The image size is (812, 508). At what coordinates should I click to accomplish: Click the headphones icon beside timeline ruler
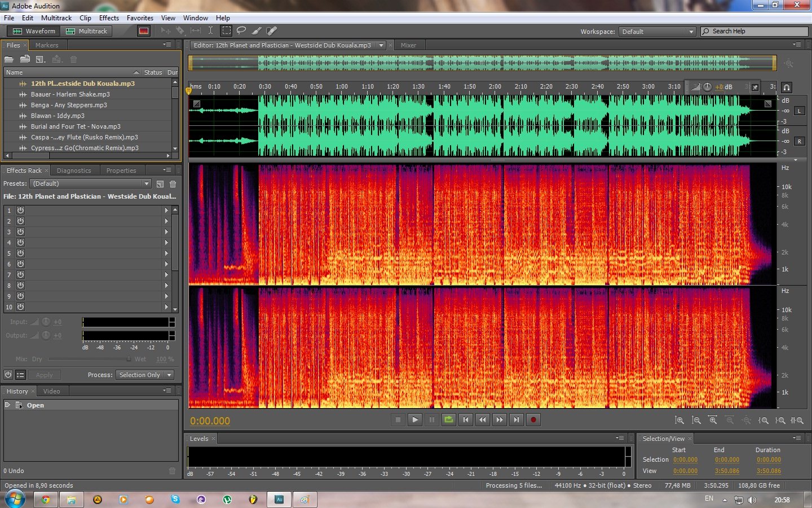pos(787,87)
